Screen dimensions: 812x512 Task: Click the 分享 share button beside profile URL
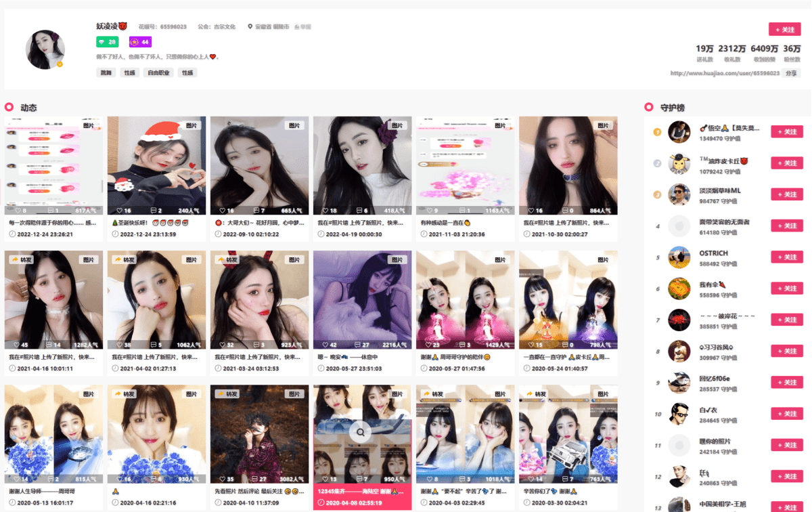[790, 73]
